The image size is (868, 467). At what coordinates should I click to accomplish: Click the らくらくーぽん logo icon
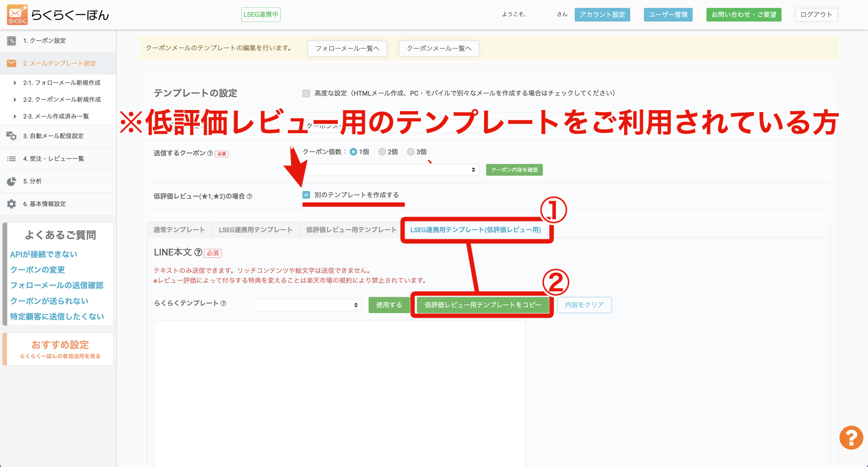(x=17, y=14)
